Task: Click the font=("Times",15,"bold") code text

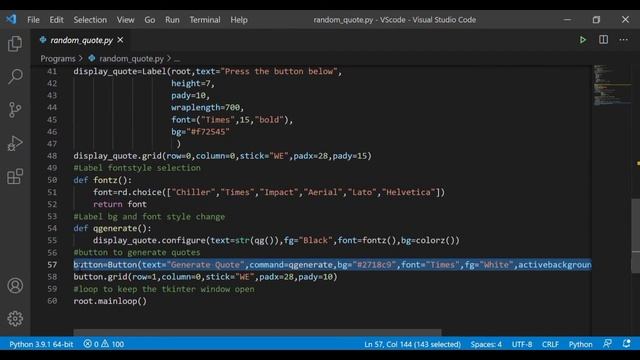Action: (232, 120)
